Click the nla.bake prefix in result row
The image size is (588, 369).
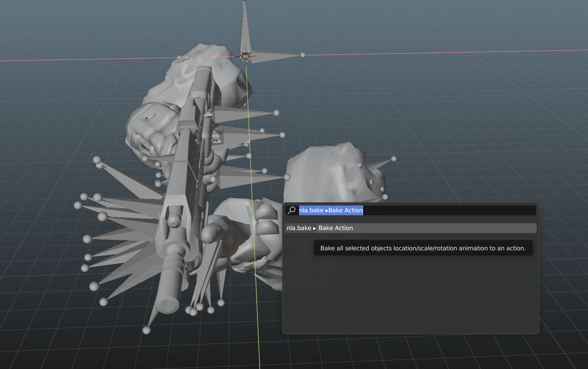pos(299,228)
